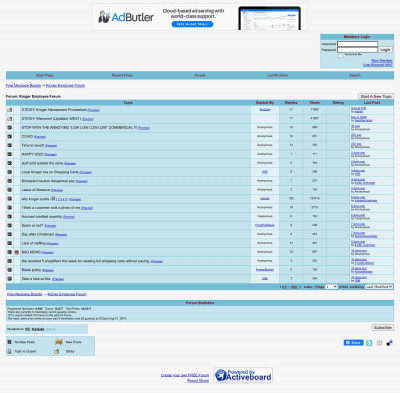Click the Facebook Share button

pos(353,343)
